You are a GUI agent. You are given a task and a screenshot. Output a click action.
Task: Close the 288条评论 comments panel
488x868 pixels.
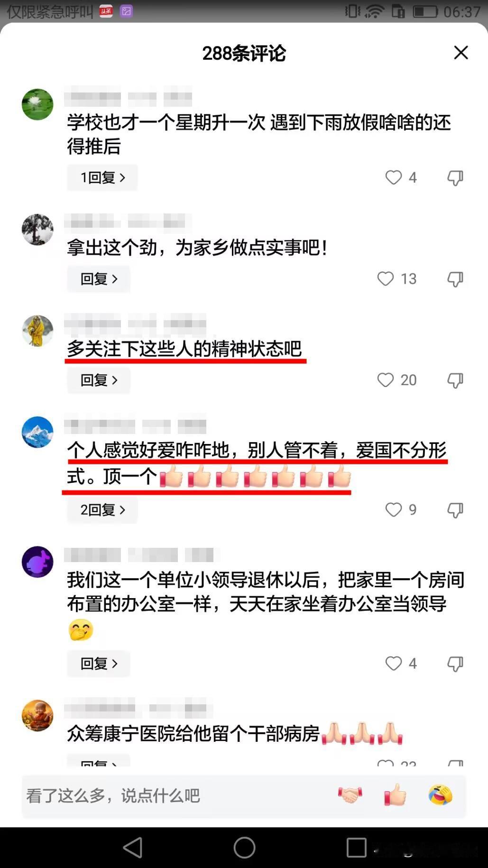point(461,53)
